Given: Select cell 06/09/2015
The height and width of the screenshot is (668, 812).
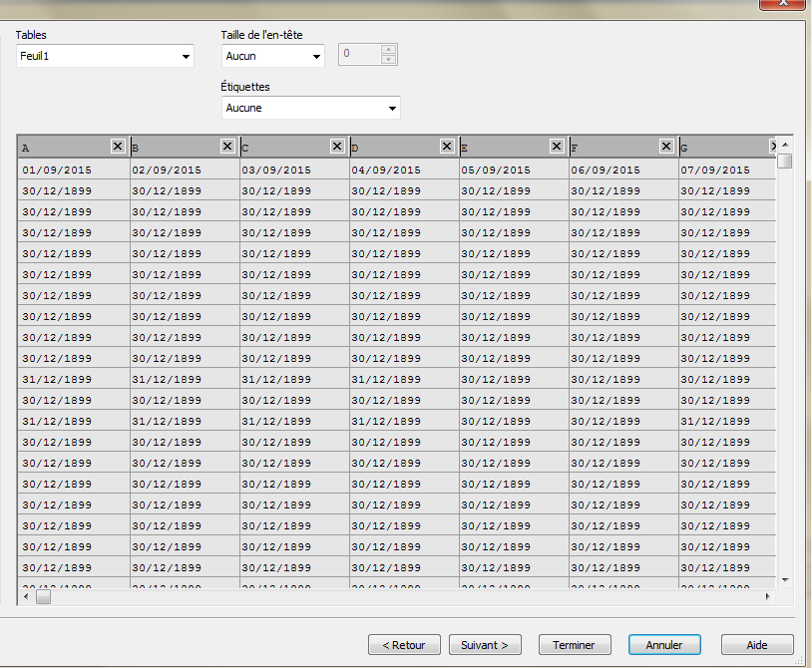Looking at the screenshot, I should coord(624,169).
